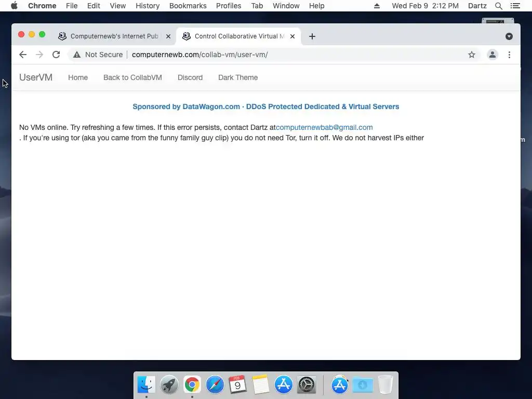Launch Safari from the Dock
The width and height of the screenshot is (532, 399).
(x=215, y=384)
